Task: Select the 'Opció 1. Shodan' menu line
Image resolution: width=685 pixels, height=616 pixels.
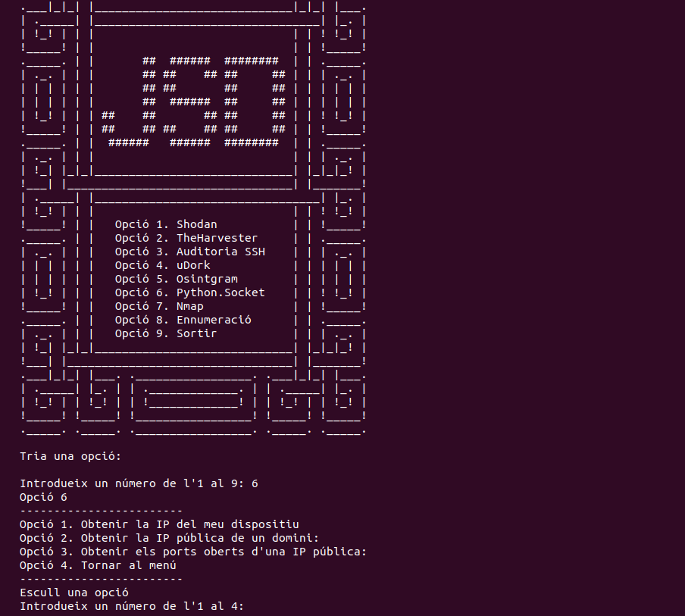Action: point(166,224)
